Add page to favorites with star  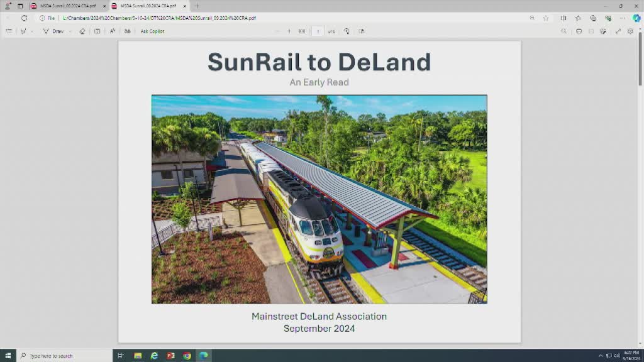[546, 18]
